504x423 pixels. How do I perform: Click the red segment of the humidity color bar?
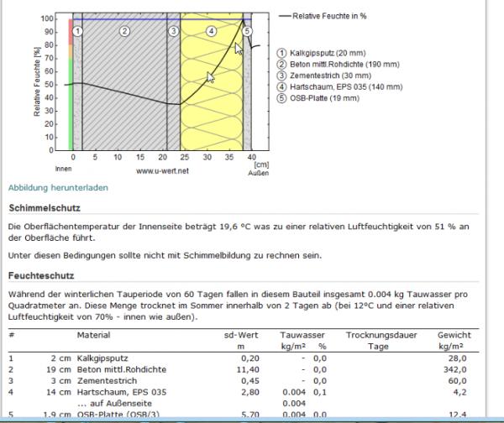coord(71,32)
